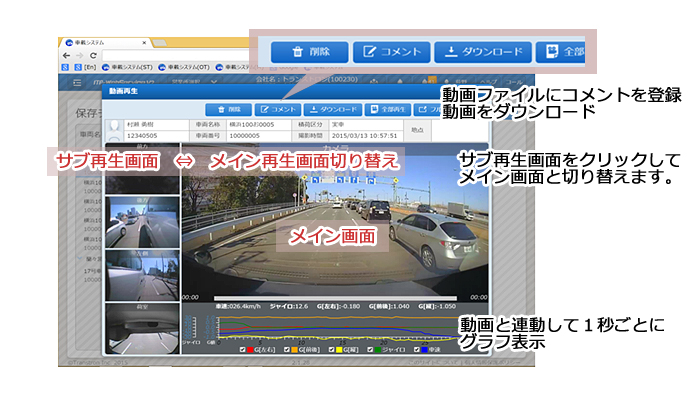This screenshot has height=400, width=700.
Task: Click the red G[左右] legend swatch
Action: click(250, 350)
